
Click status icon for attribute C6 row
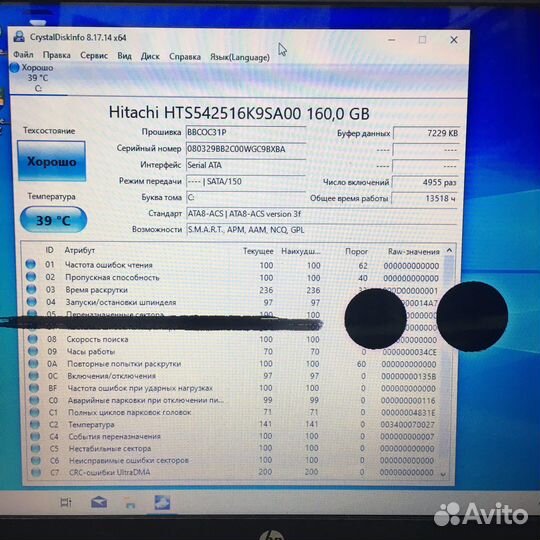[36, 460]
